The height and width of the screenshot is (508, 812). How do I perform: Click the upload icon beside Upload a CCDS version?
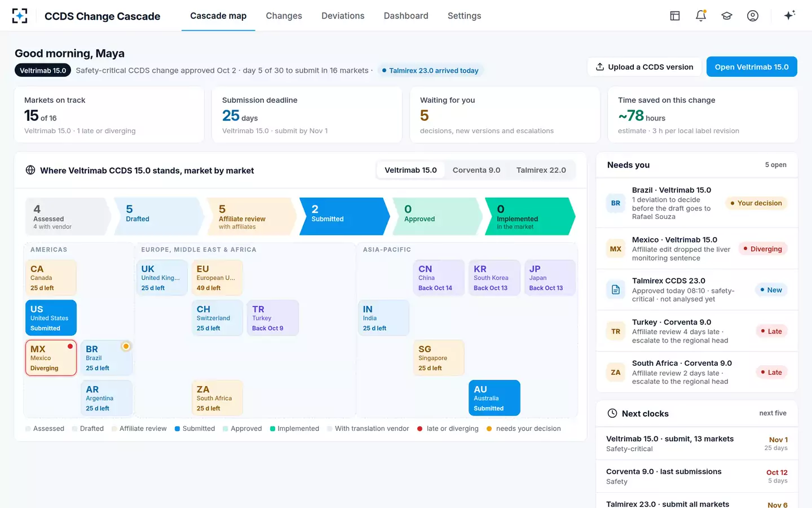pyautogui.click(x=600, y=67)
